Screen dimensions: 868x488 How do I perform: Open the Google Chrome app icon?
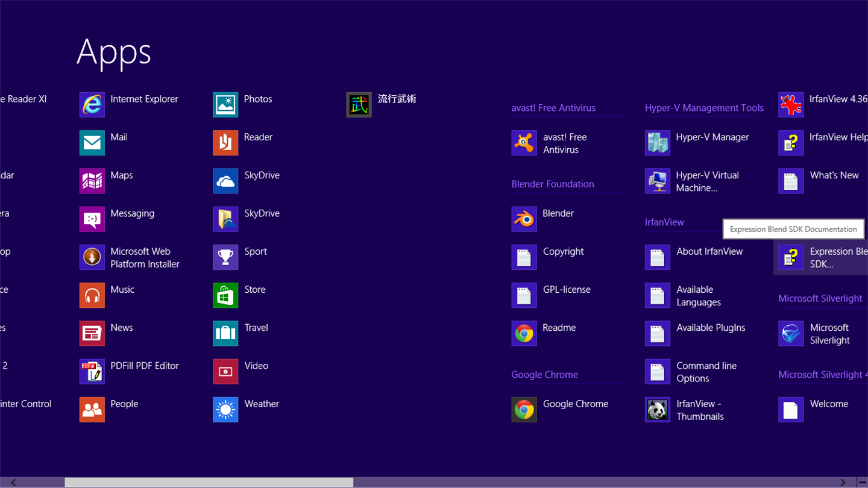pyautogui.click(x=524, y=410)
